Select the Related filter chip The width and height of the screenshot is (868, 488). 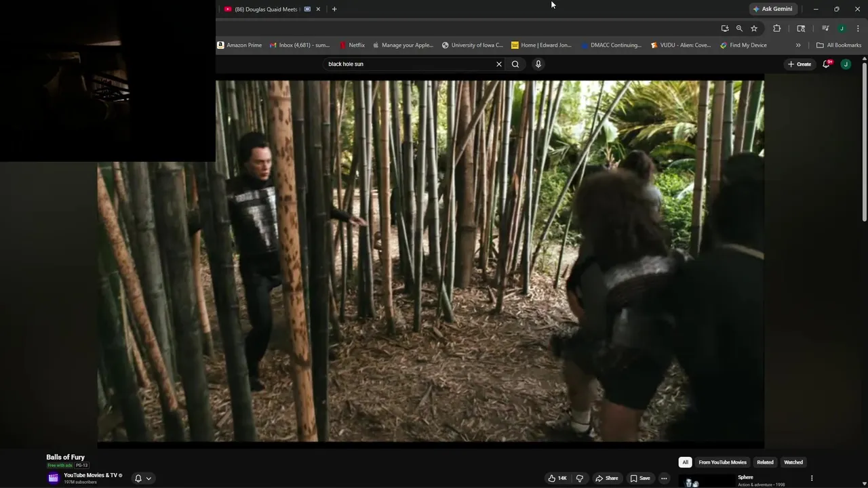[x=765, y=462]
